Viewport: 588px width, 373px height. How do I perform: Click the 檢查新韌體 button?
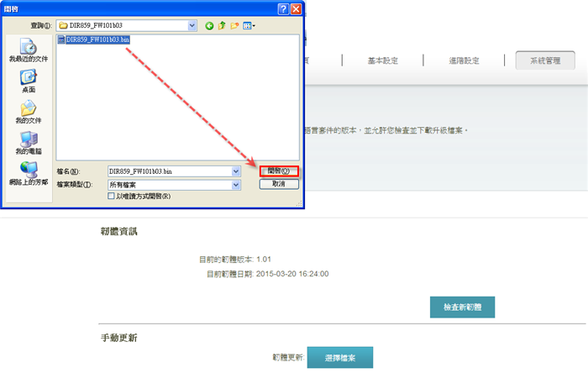pyautogui.click(x=462, y=307)
